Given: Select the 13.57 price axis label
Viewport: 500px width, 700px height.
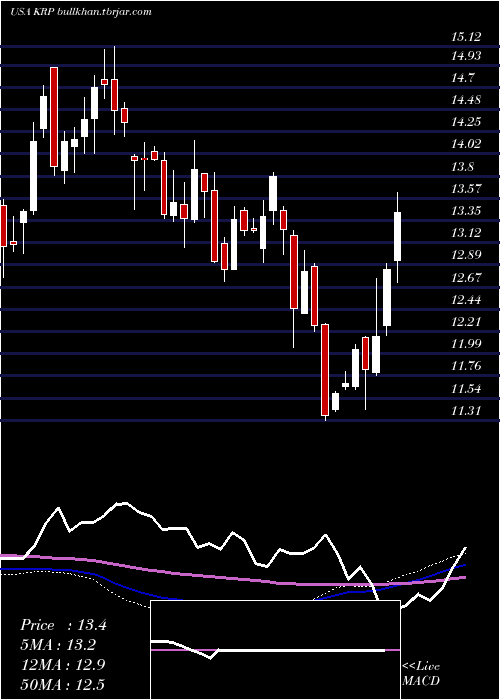Looking at the screenshot, I should tap(466, 188).
